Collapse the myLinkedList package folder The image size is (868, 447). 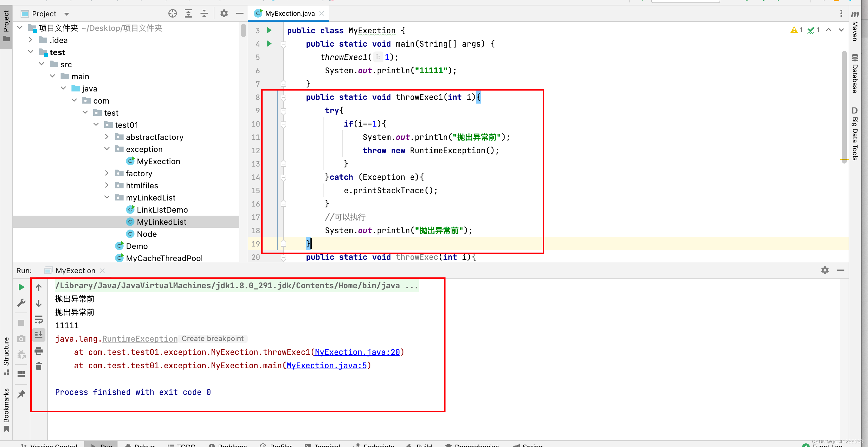pyautogui.click(x=107, y=197)
